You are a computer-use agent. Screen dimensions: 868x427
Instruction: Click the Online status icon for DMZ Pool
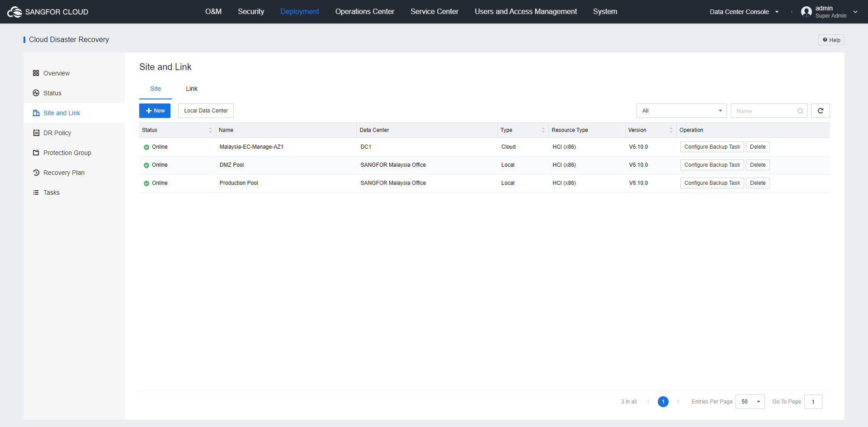coord(146,165)
